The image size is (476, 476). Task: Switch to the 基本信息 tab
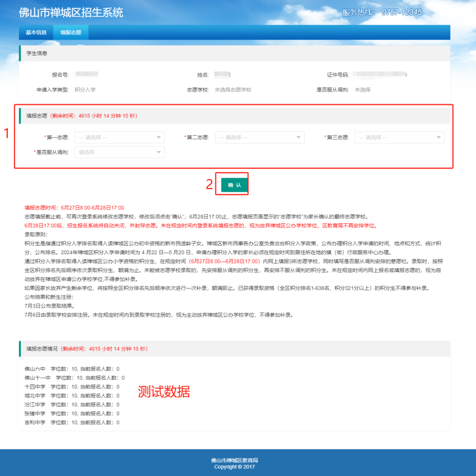pos(36,32)
